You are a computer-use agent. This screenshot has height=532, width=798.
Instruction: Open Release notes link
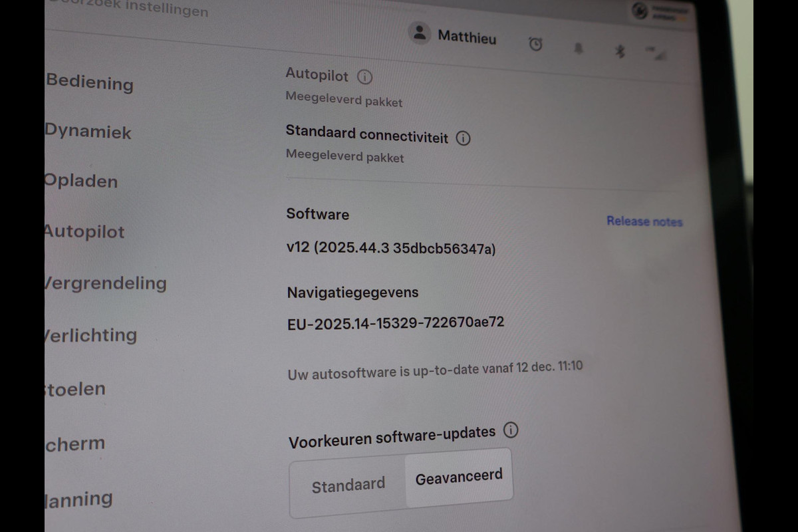[x=644, y=221]
